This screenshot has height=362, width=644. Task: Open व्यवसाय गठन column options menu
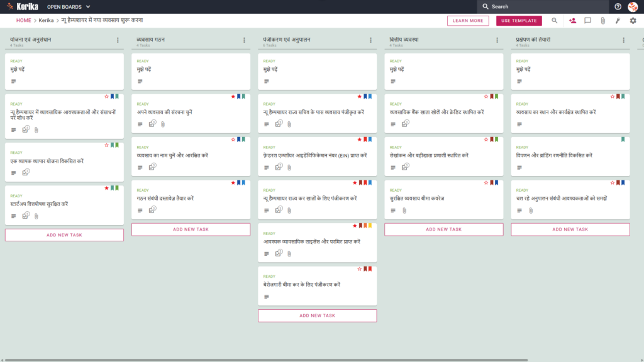click(245, 40)
